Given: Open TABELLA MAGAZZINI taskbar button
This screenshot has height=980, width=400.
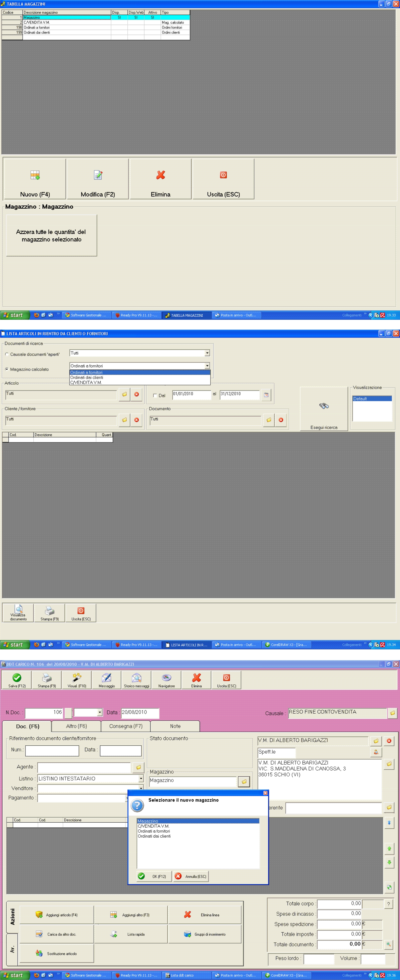Looking at the screenshot, I should (186, 315).
